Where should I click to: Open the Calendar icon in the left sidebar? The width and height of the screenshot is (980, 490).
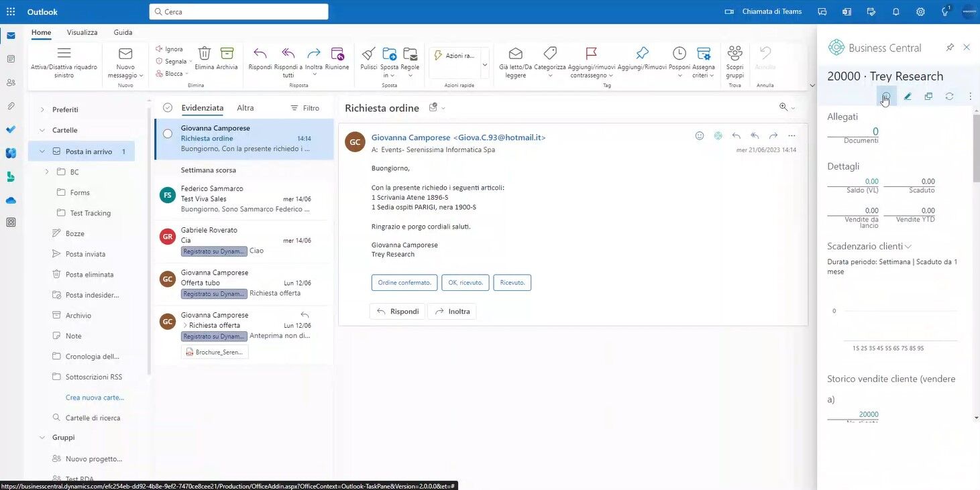tap(10, 59)
